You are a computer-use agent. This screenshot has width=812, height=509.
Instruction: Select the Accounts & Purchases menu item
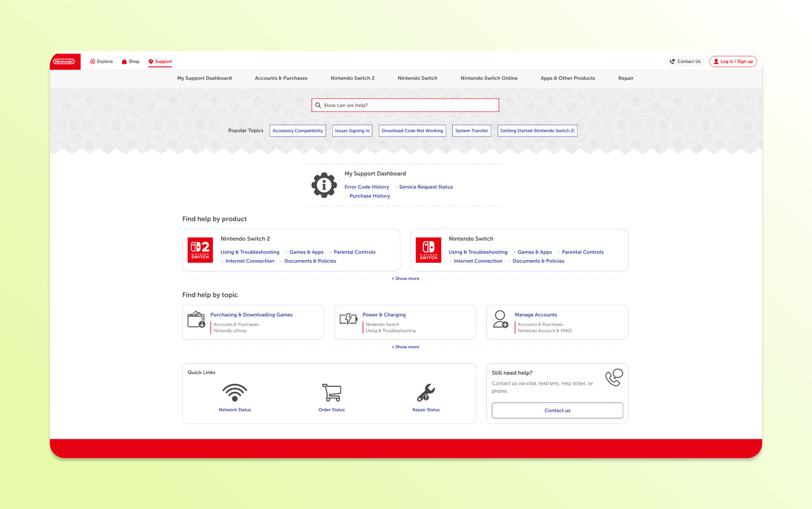281,78
